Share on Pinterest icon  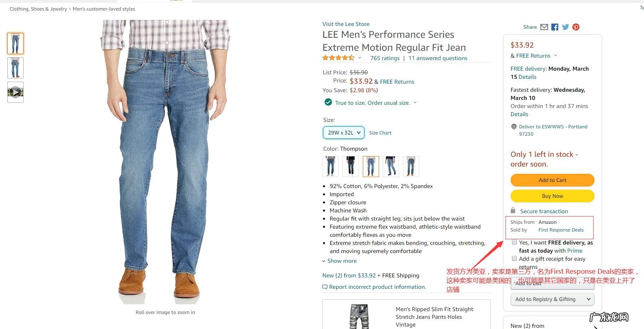576,27
